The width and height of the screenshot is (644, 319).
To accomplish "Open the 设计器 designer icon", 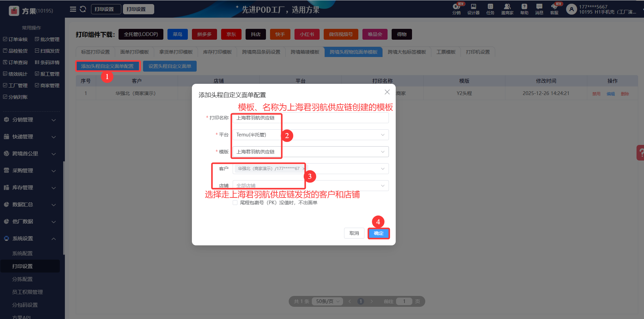I will [473, 9].
